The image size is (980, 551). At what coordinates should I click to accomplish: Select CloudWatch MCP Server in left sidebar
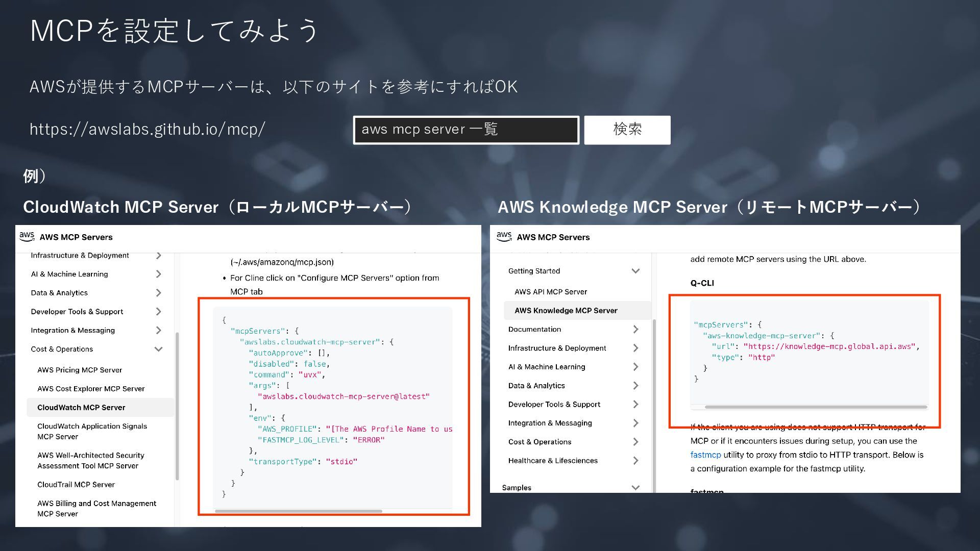tap(81, 408)
